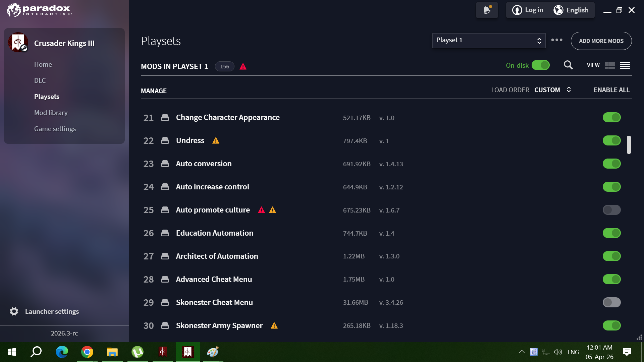The height and width of the screenshot is (362, 644).
Task: Open Microsoft Edge from the taskbar
Action: [62, 352]
